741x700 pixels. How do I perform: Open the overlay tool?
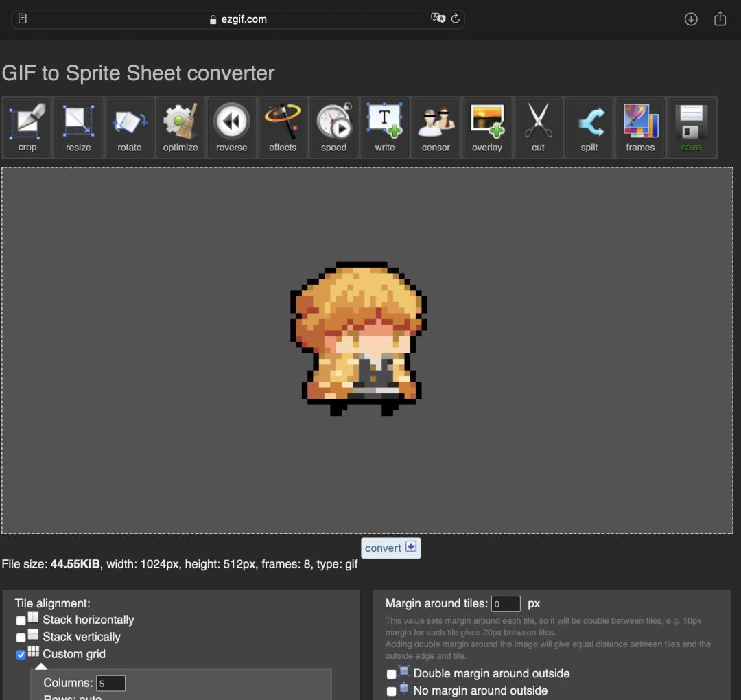pyautogui.click(x=486, y=127)
